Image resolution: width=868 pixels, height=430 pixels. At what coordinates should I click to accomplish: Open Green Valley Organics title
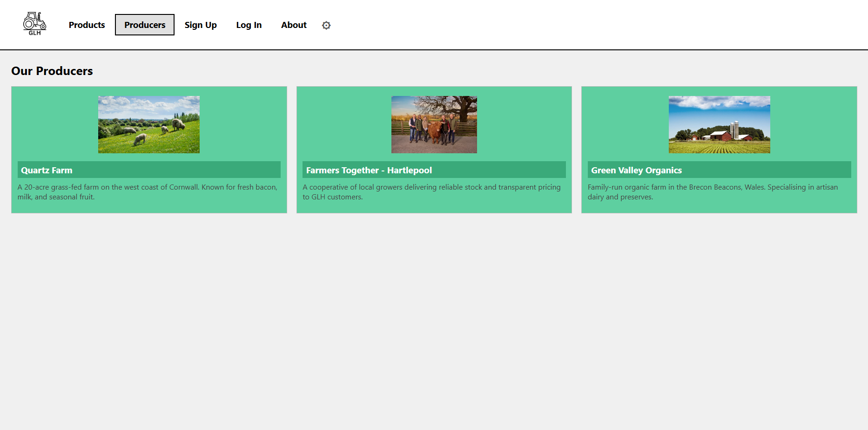tap(720, 170)
